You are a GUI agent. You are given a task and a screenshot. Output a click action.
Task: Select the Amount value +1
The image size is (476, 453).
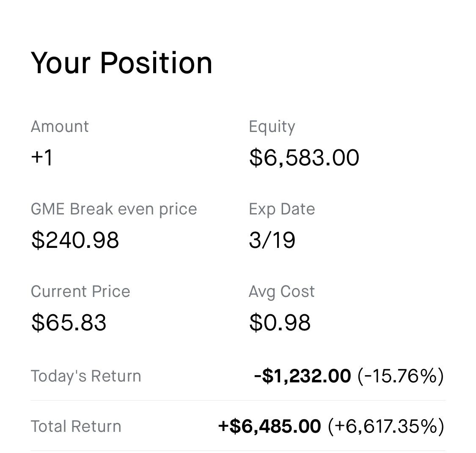pyautogui.click(x=40, y=157)
